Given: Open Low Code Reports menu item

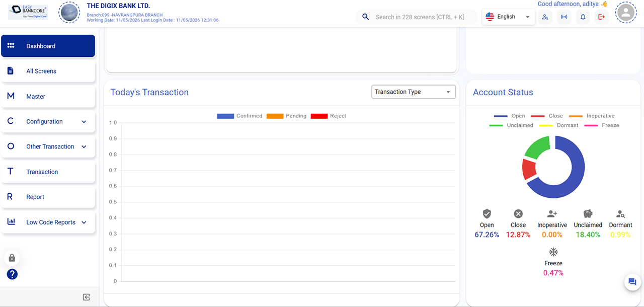Looking at the screenshot, I should click(48, 222).
